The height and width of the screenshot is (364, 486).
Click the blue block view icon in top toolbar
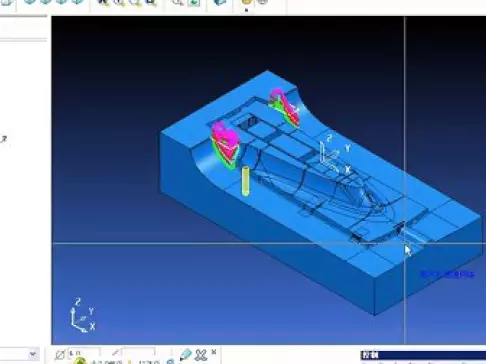pyautogui.click(x=218, y=3)
